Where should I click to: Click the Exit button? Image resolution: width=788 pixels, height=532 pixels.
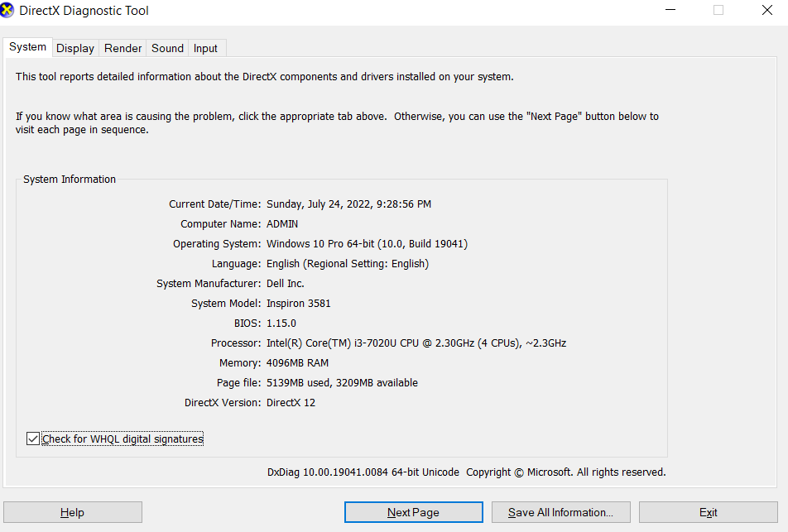pyautogui.click(x=708, y=512)
